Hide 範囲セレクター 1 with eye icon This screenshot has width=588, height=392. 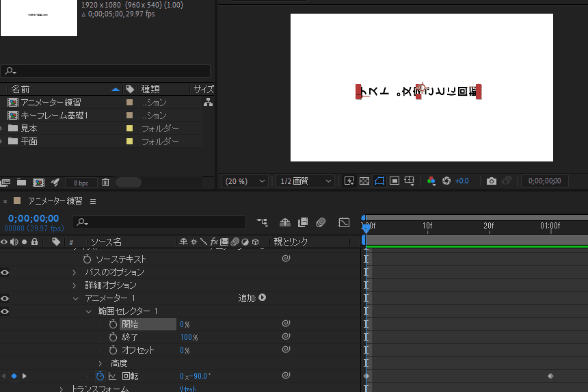point(5,311)
